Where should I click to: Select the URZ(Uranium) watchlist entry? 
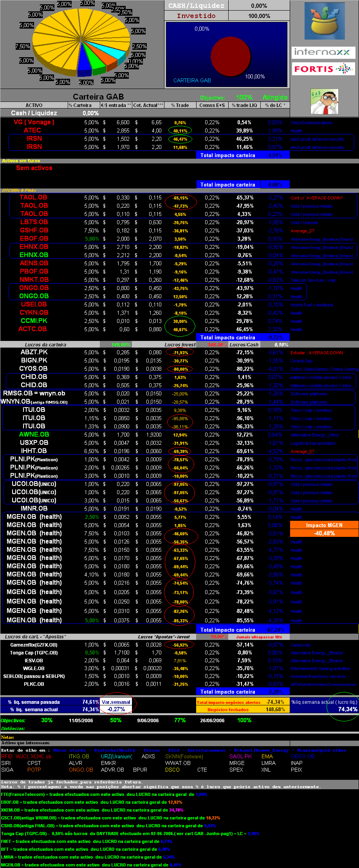click(x=117, y=756)
